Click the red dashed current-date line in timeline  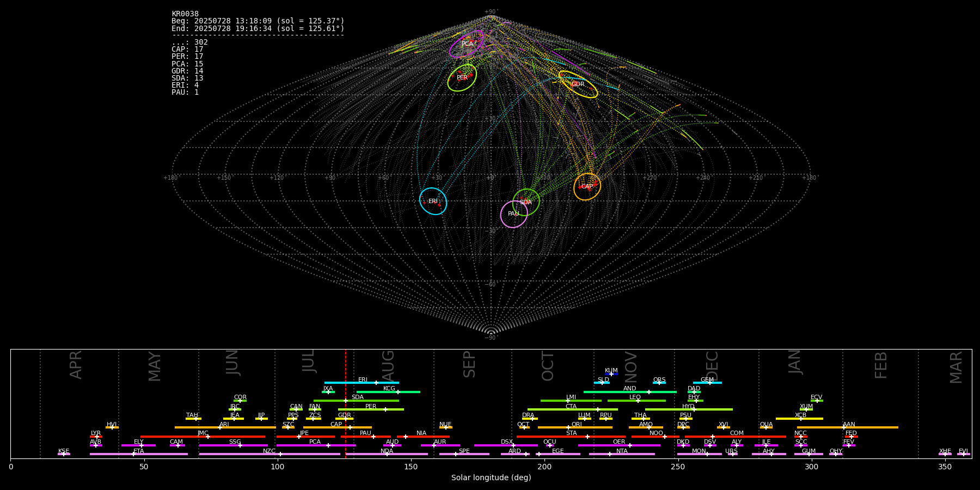coord(345,403)
